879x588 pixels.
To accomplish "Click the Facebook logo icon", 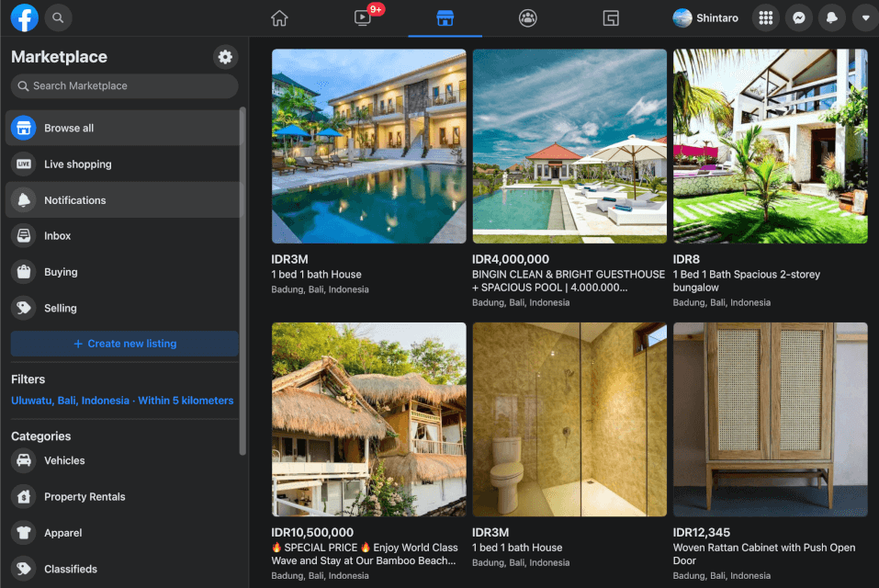I will click(25, 17).
